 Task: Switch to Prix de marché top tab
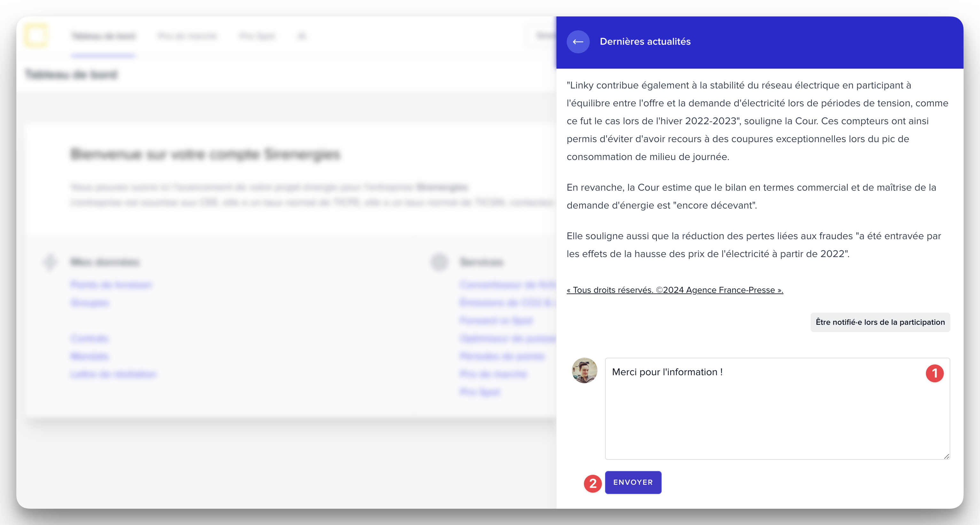tap(187, 36)
